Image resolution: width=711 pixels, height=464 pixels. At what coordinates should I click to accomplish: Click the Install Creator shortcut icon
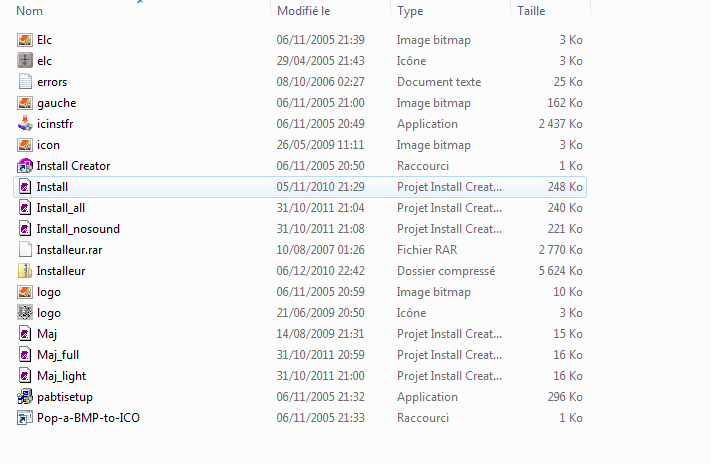[25, 166]
